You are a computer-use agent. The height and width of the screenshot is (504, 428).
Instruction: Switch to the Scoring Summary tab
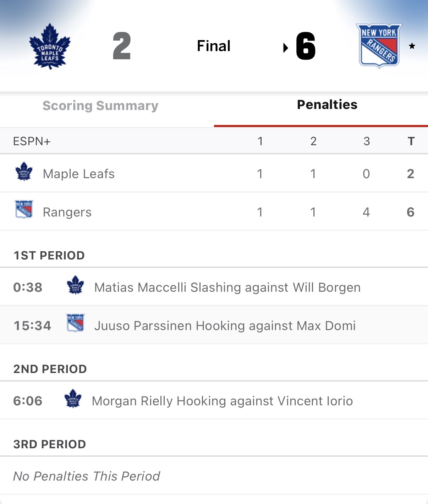(100, 106)
